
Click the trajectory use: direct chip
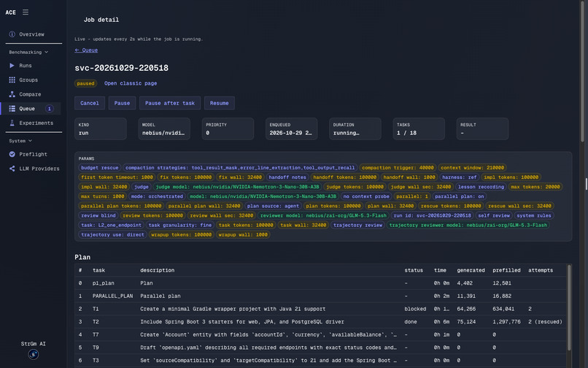pos(112,234)
